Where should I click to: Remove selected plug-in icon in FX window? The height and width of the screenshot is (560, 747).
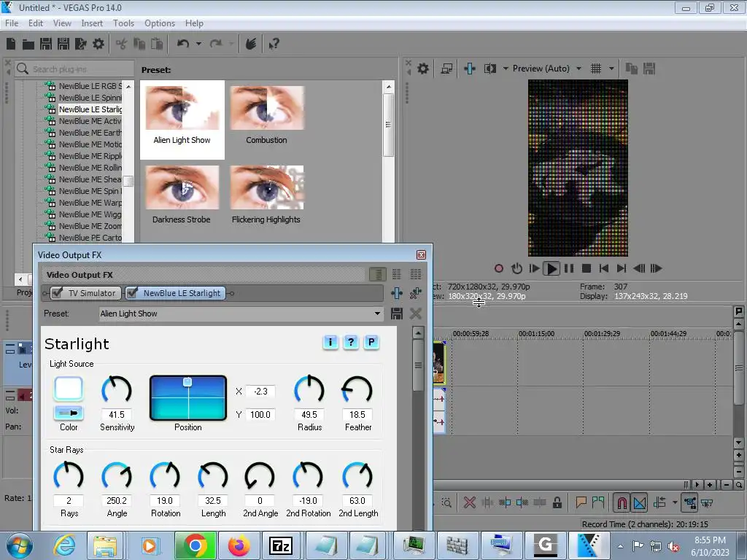pos(415,293)
